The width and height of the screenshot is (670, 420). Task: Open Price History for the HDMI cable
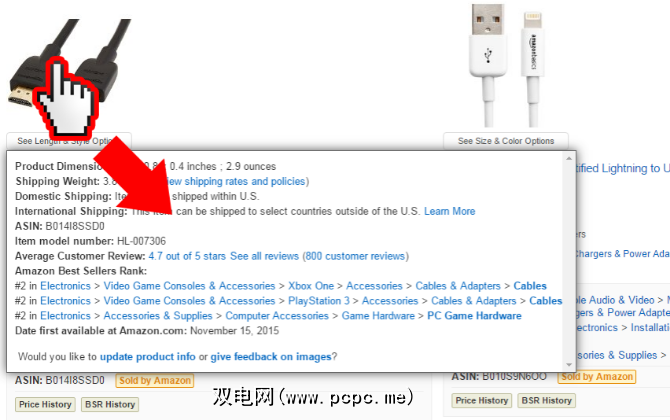(45, 404)
